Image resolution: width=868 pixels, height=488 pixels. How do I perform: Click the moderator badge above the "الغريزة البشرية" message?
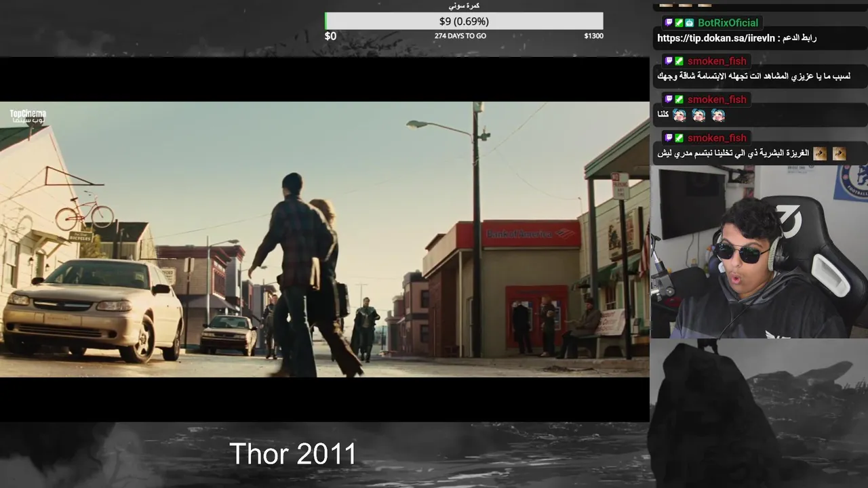pos(679,138)
